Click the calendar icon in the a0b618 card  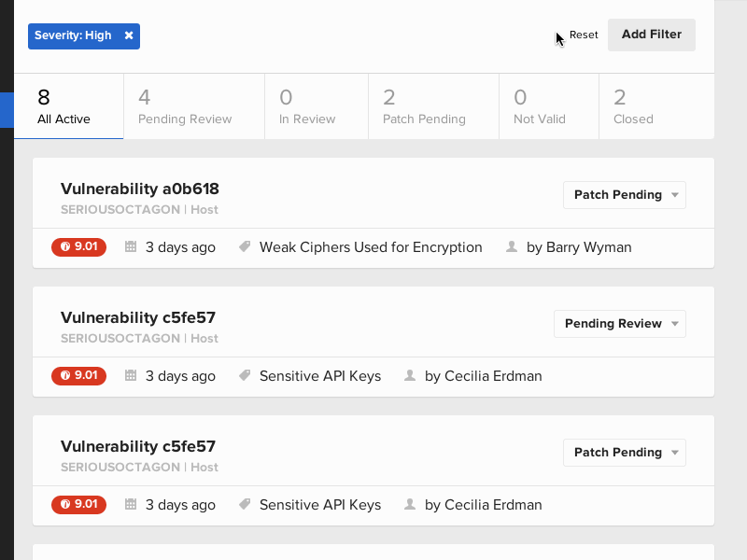tap(131, 247)
